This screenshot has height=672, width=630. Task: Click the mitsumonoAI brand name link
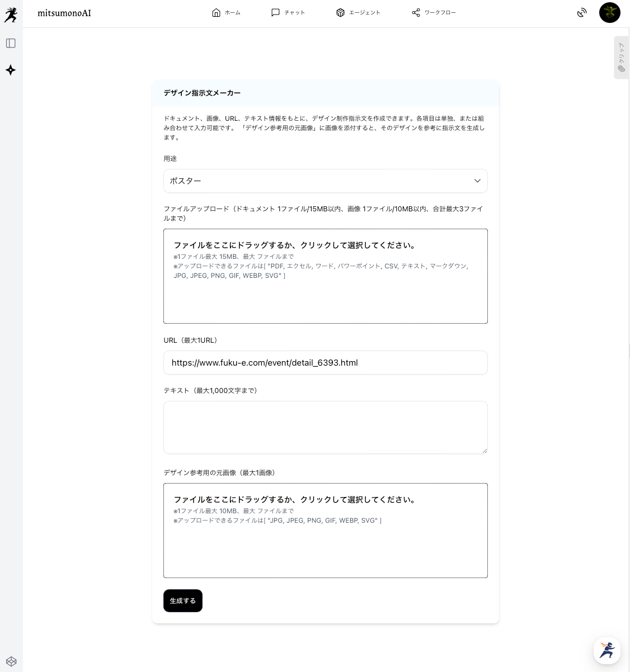(x=64, y=13)
